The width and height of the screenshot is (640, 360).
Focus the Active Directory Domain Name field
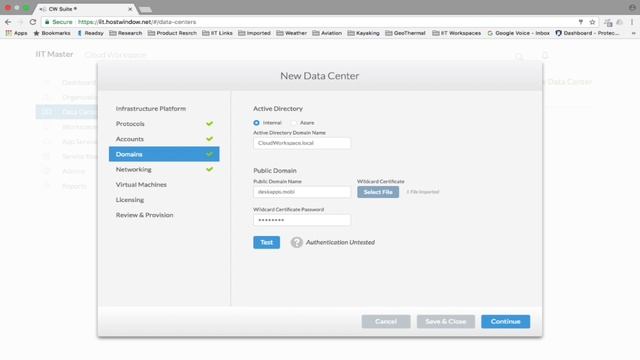click(302, 143)
